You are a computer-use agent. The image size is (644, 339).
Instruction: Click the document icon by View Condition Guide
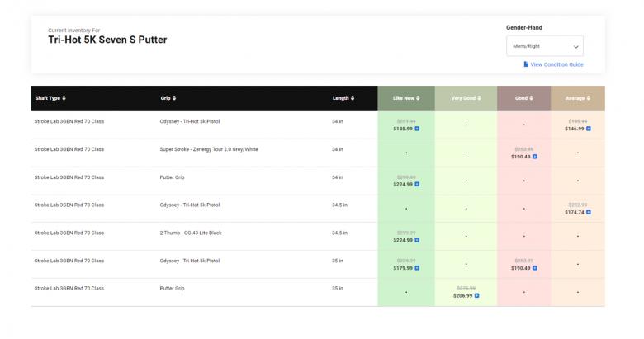526,64
